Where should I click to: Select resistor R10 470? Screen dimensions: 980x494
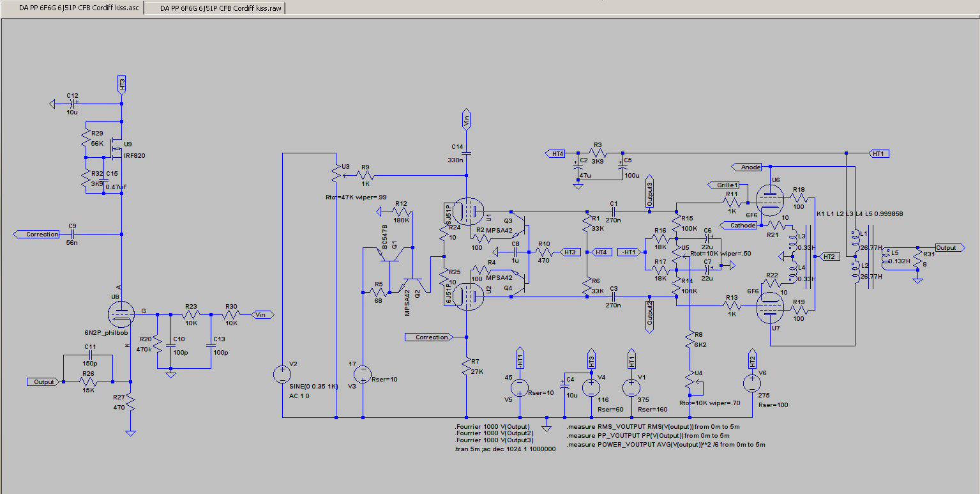(544, 251)
